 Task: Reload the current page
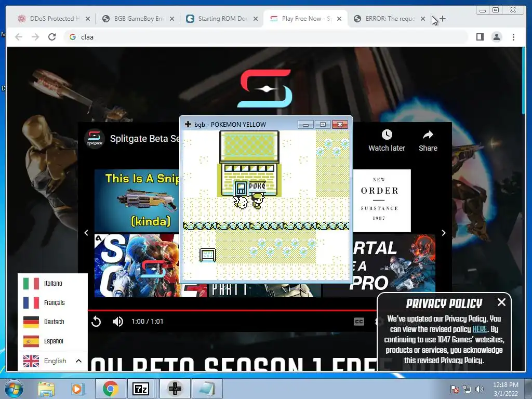(52, 37)
